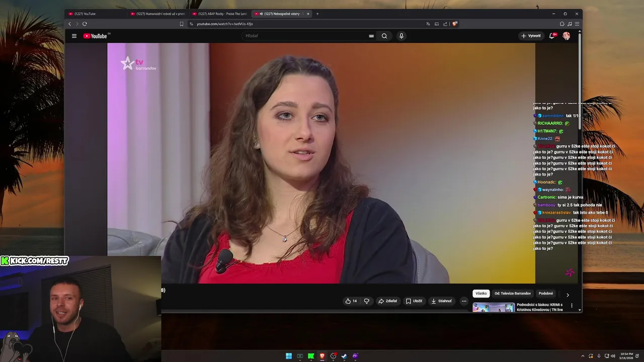Click chat username RICHAARRD
This screenshot has width=644, height=362.
(550, 123)
